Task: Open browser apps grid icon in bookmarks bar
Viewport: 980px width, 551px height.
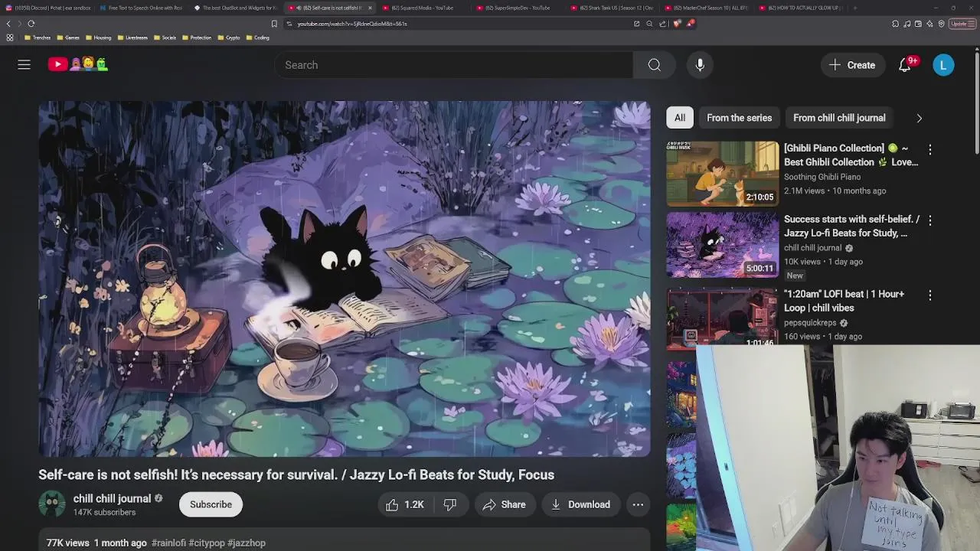Action: point(9,37)
